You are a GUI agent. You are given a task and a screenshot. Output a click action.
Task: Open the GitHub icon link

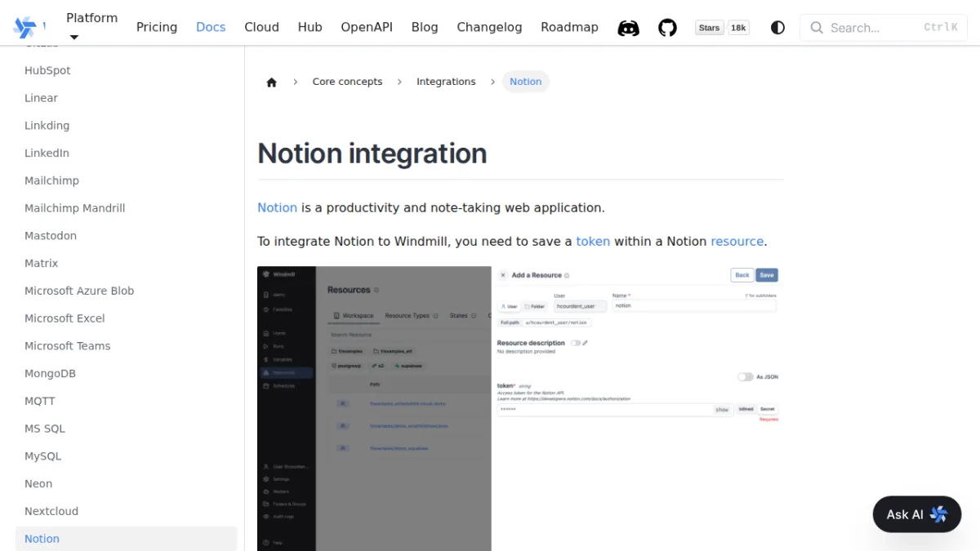[668, 28]
